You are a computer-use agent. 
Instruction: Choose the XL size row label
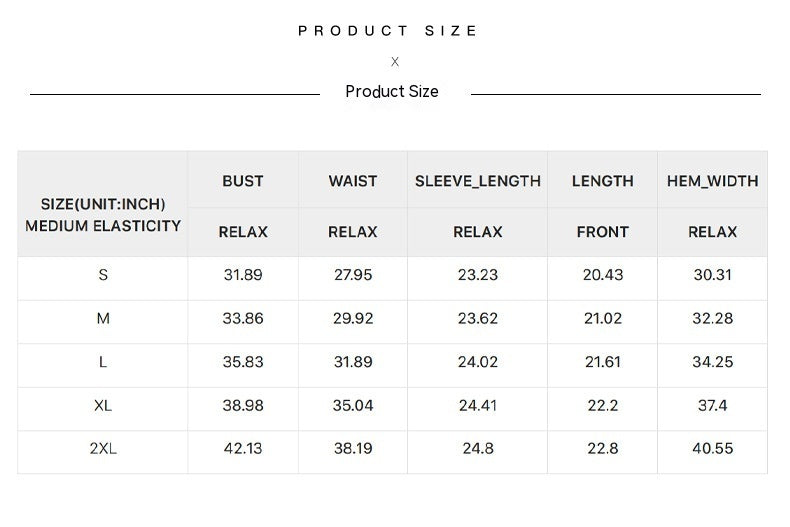pos(103,405)
